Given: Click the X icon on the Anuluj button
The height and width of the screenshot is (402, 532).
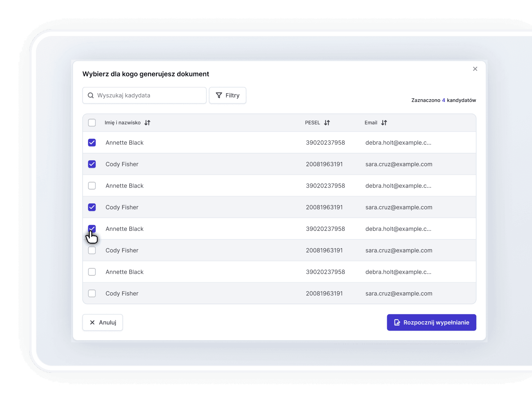Looking at the screenshot, I should point(92,322).
